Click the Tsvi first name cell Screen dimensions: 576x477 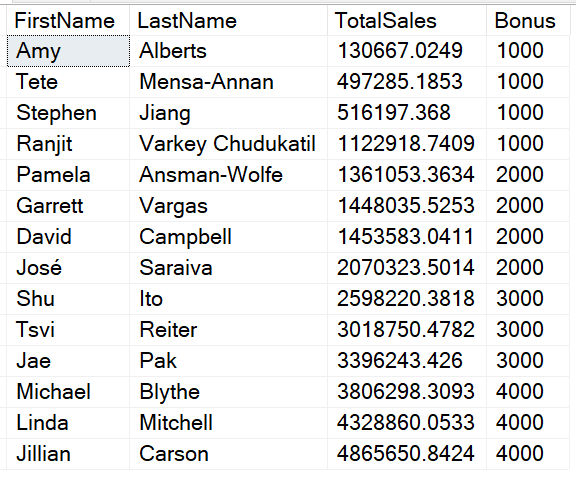[68, 330]
